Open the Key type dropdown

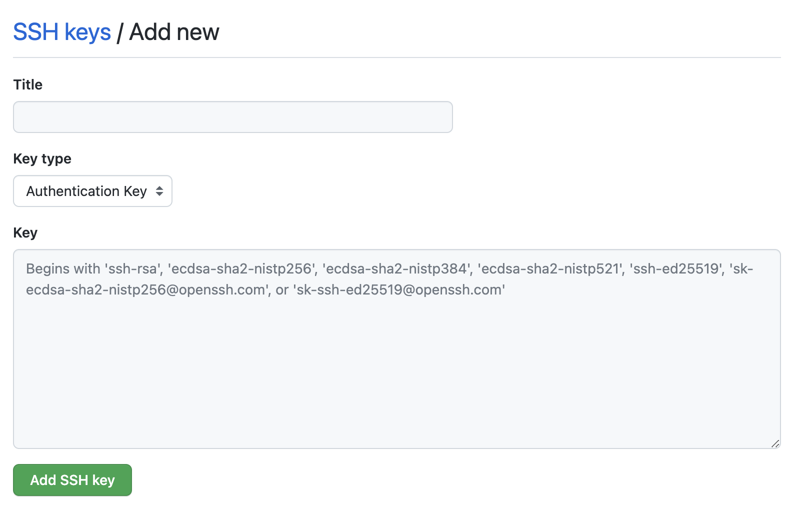tap(92, 191)
